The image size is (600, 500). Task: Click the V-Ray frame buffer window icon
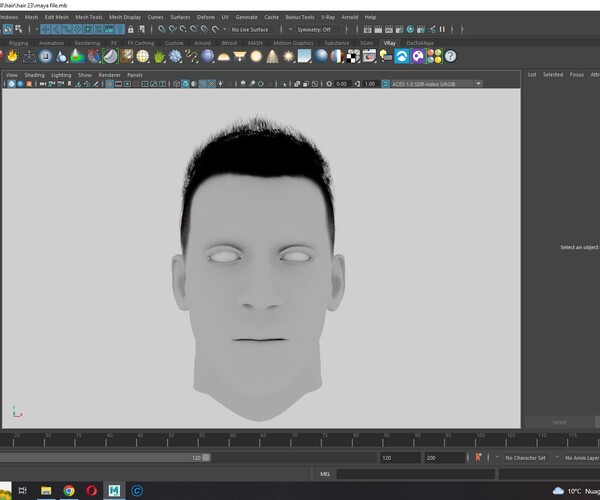[369, 56]
